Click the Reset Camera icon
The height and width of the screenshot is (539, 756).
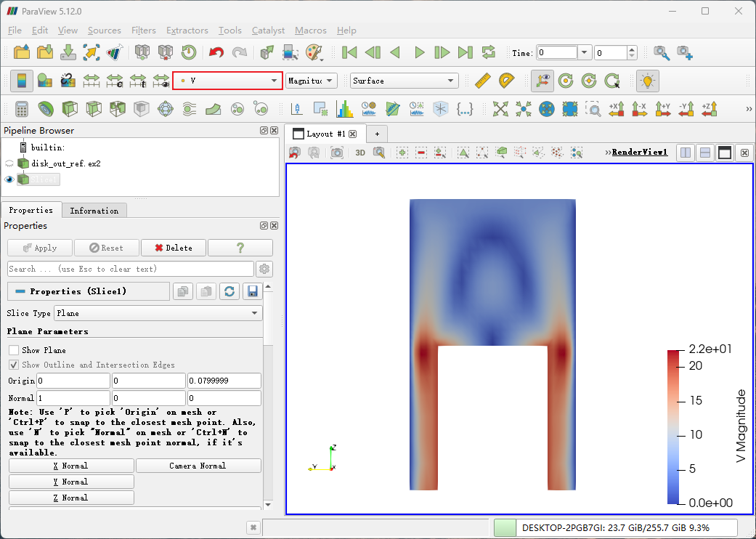point(500,109)
